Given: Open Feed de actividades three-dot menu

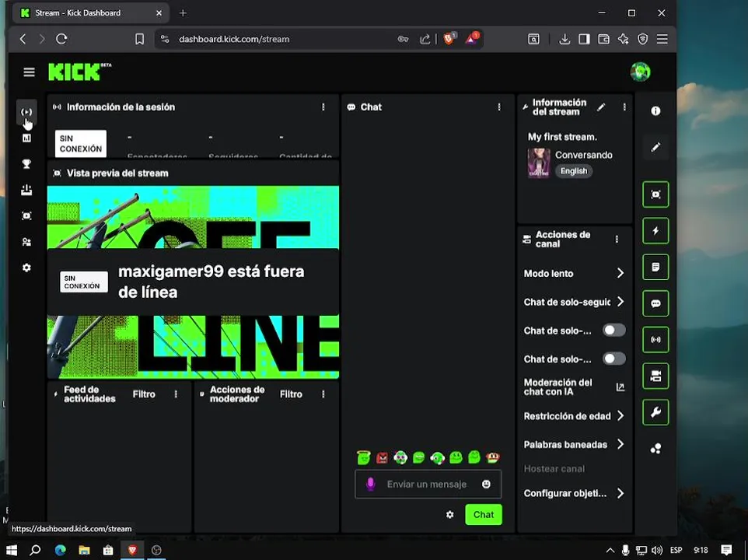Looking at the screenshot, I should pos(176,394).
